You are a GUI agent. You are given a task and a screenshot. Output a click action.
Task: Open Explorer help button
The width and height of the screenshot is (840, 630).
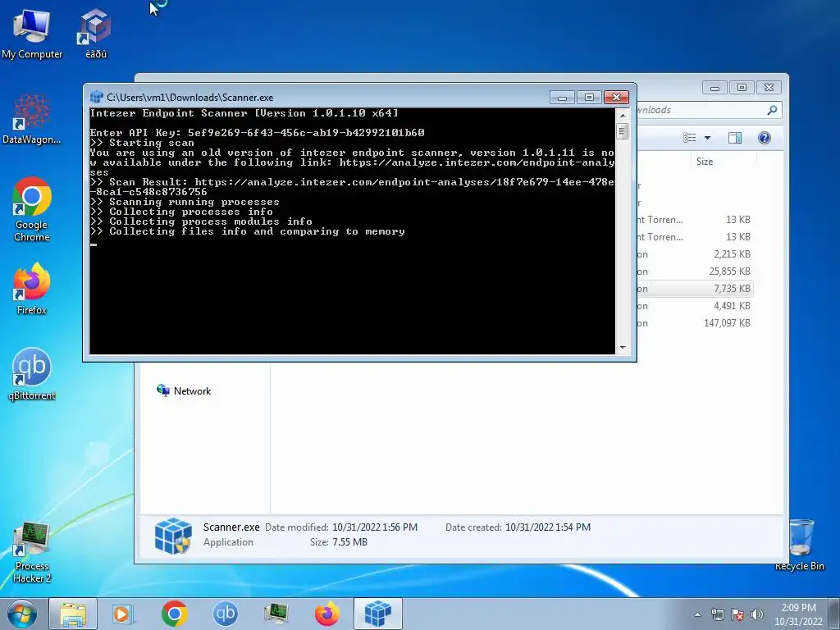(765, 138)
